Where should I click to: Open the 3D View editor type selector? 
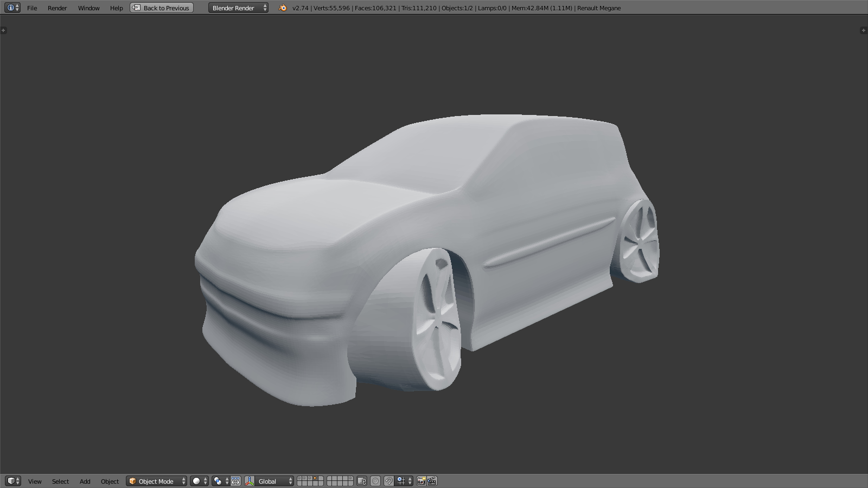point(12,481)
